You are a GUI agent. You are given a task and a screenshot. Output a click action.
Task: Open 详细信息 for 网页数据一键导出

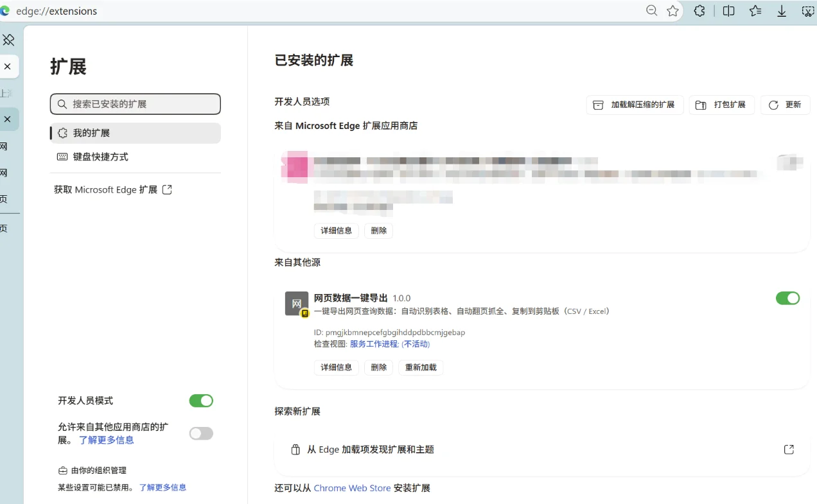[337, 367]
